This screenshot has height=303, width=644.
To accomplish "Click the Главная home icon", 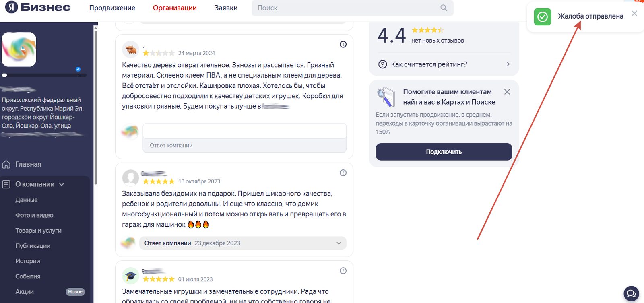I will click(6, 164).
